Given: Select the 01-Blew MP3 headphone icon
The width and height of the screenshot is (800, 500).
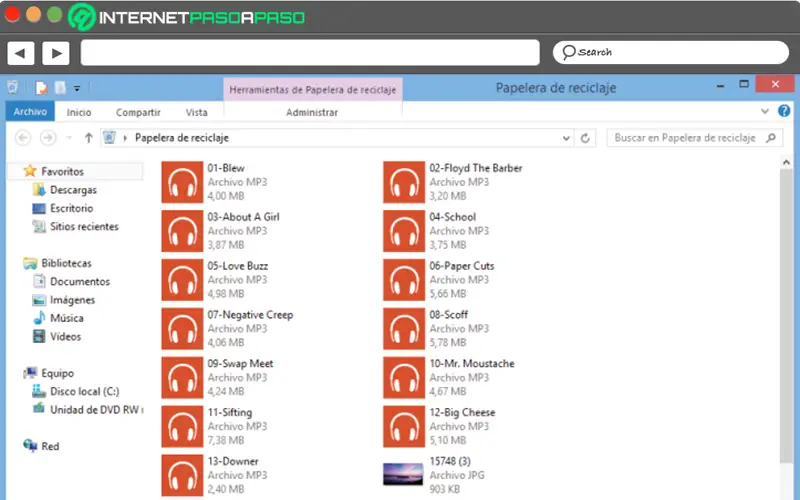Looking at the screenshot, I should (182, 182).
